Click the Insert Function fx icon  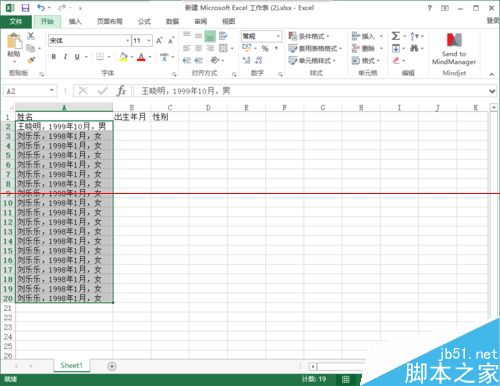click(121, 91)
